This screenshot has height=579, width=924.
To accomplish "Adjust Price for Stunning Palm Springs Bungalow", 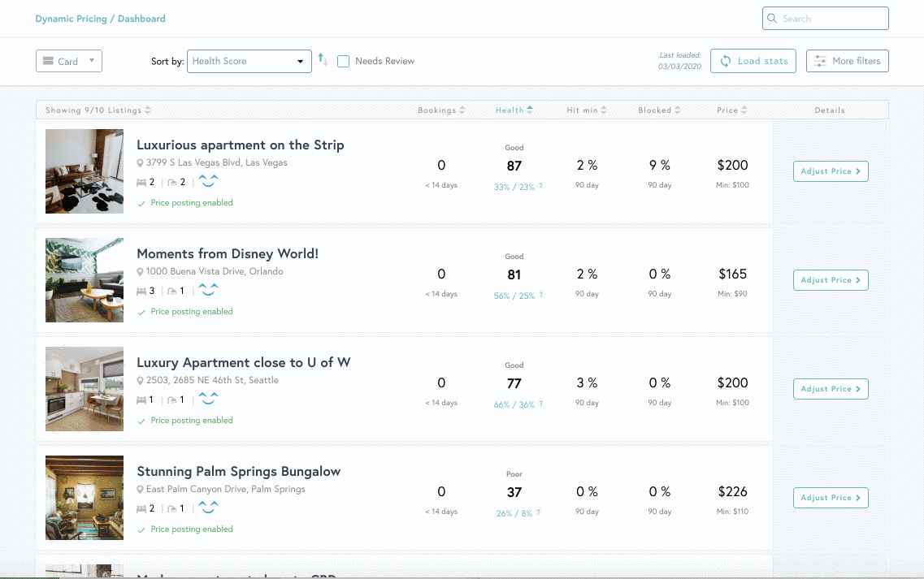I will (831, 498).
